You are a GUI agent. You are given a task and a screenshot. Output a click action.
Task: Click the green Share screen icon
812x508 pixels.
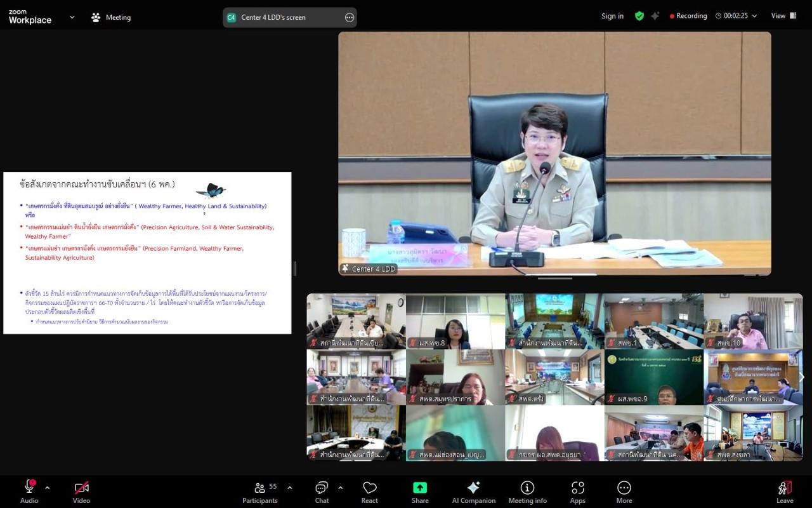coord(420,488)
